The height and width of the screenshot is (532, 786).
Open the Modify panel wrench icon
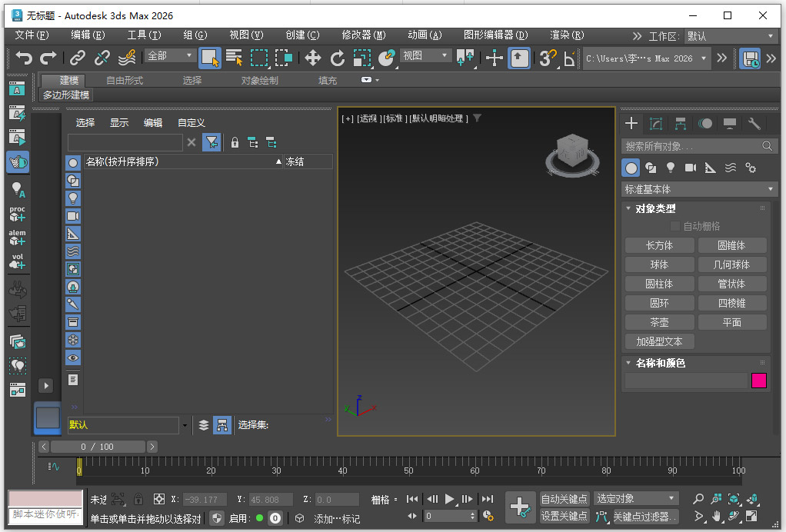coord(754,124)
